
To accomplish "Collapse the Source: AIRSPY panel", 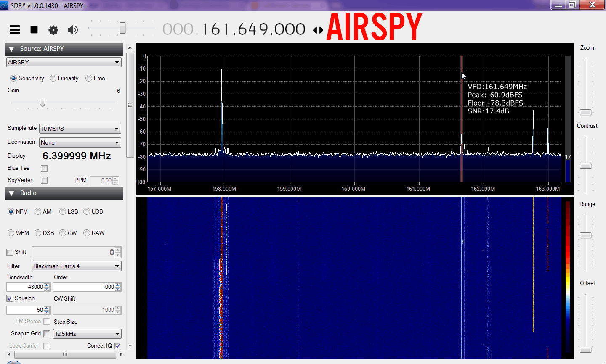I will coord(11,49).
